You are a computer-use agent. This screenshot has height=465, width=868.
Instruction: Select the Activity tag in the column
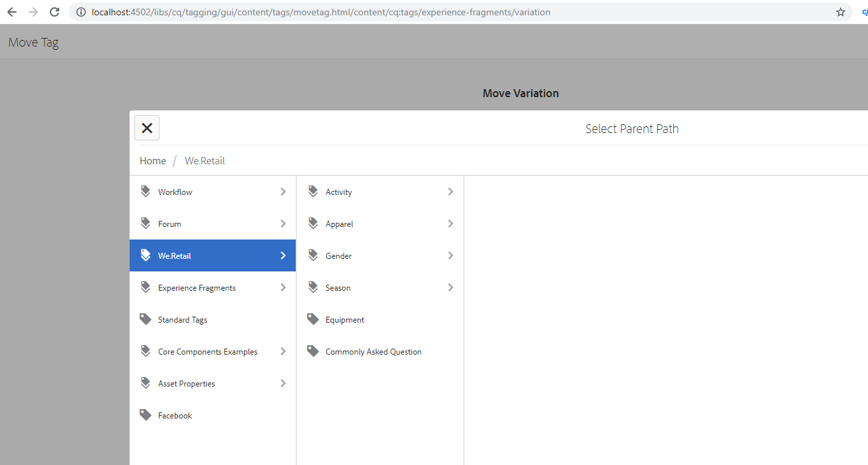339,191
